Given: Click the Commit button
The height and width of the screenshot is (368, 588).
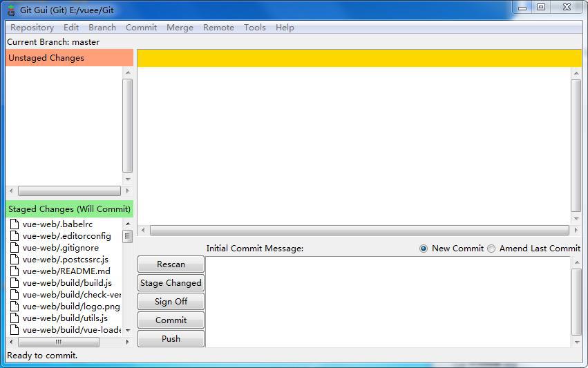Looking at the screenshot, I should pyautogui.click(x=171, y=320).
